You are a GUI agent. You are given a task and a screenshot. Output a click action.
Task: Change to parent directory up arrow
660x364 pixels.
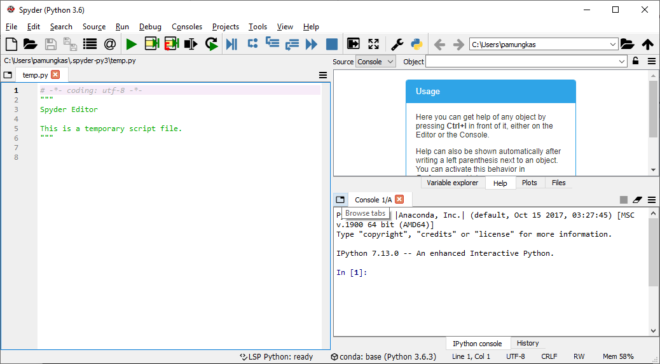pyautogui.click(x=648, y=44)
